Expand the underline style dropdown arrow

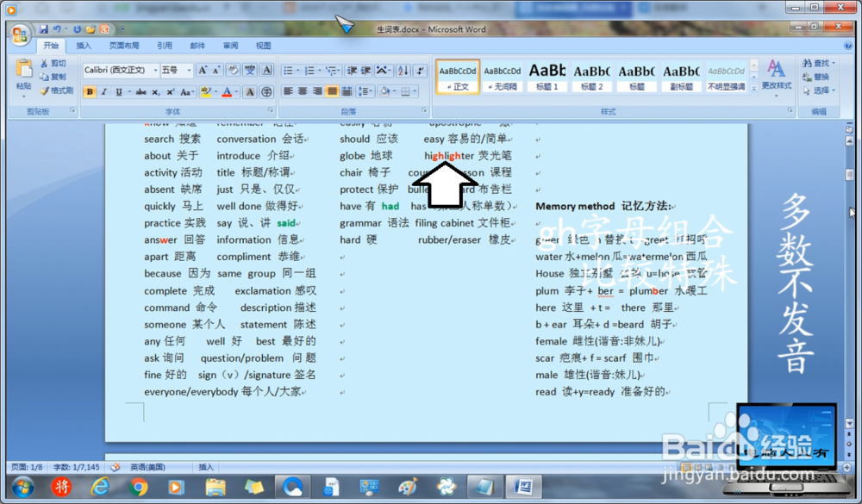pos(129,92)
